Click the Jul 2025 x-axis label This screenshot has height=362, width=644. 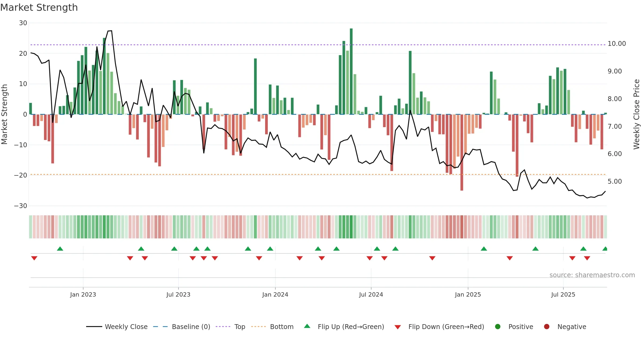[x=563, y=294]
